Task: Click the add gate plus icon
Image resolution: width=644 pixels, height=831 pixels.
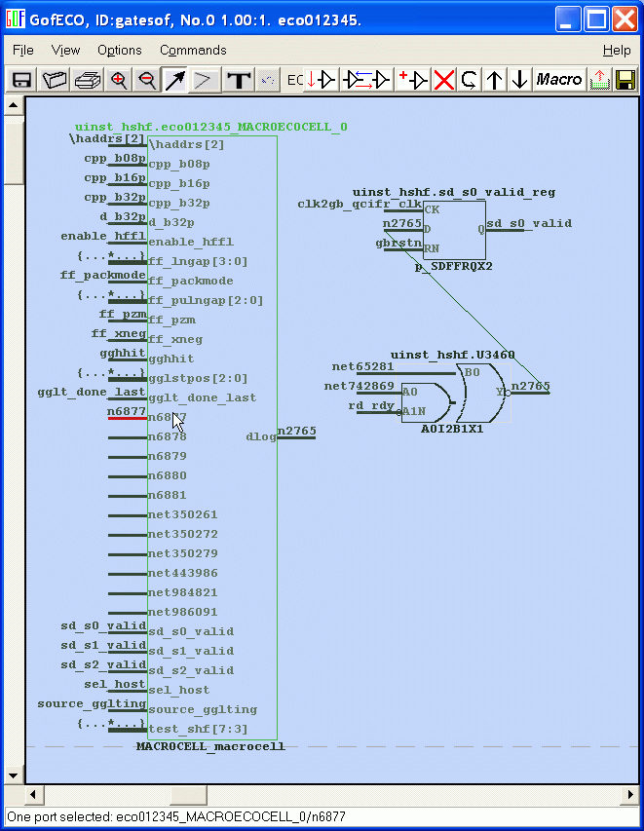Action: point(414,80)
